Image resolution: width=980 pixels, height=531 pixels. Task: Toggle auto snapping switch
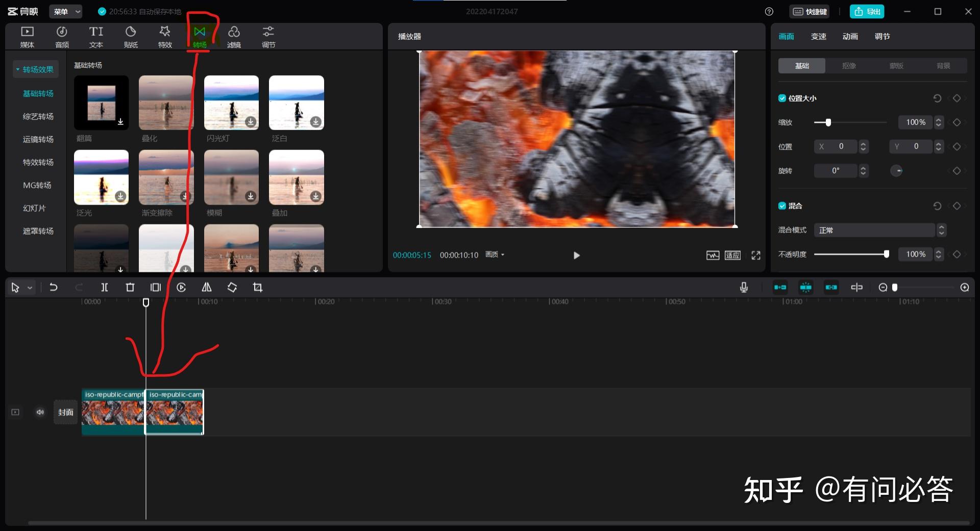click(805, 287)
